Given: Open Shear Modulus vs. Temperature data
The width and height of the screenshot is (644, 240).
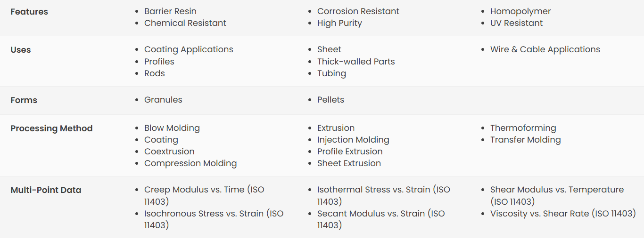Looking at the screenshot, I should point(557,196).
